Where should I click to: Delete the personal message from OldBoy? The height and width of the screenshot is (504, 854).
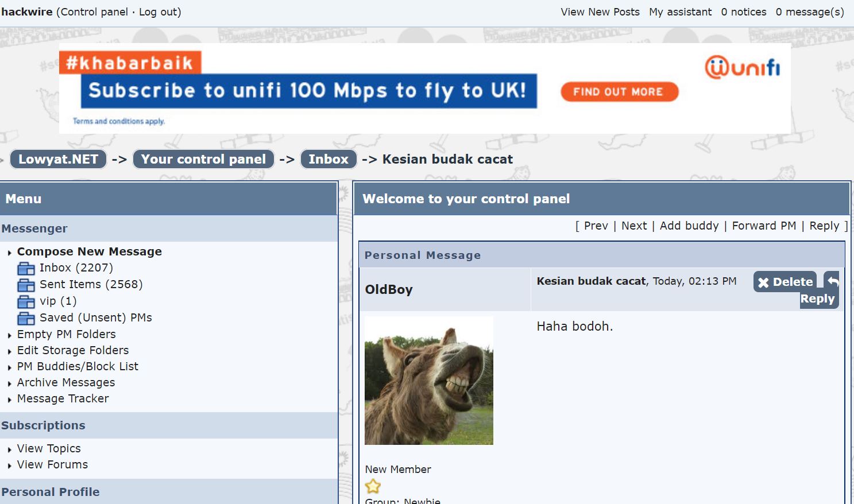pyautogui.click(x=785, y=282)
